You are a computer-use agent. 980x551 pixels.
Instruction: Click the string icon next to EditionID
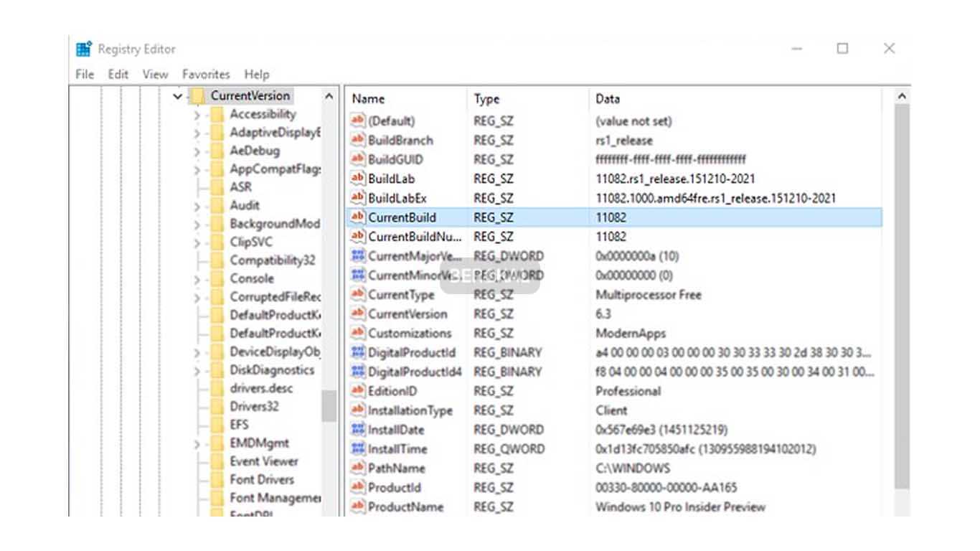357,391
